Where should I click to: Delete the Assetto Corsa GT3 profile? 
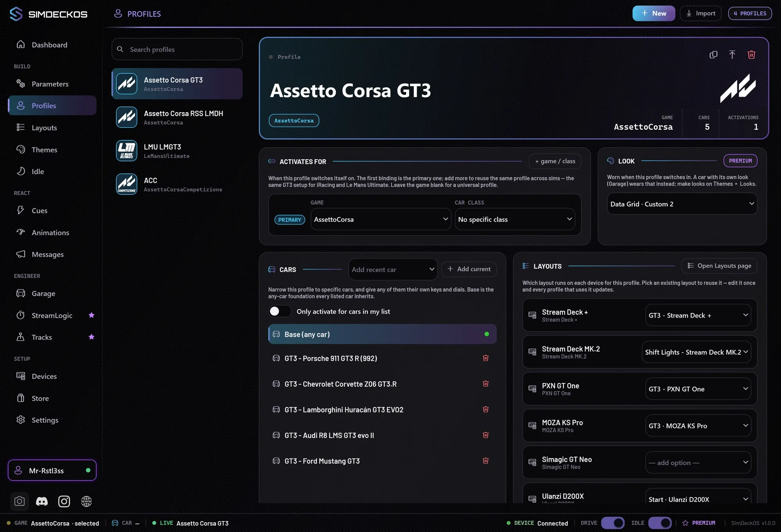(751, 55)
